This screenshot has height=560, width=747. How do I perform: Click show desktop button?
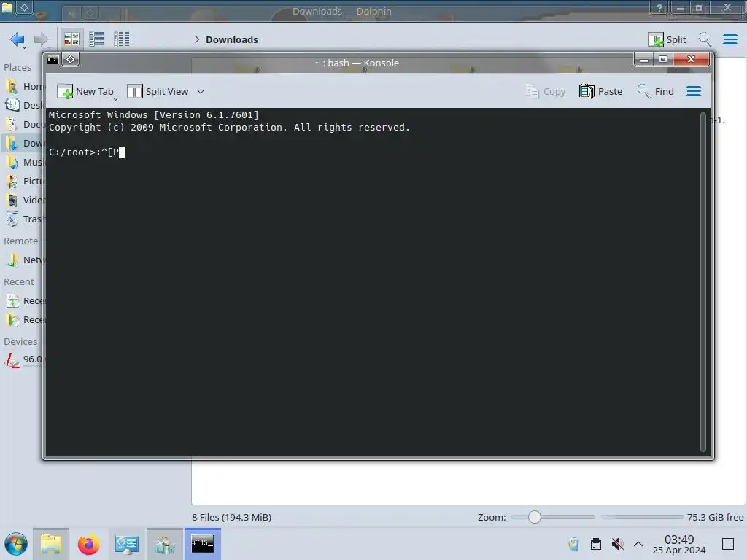point(728,544)
